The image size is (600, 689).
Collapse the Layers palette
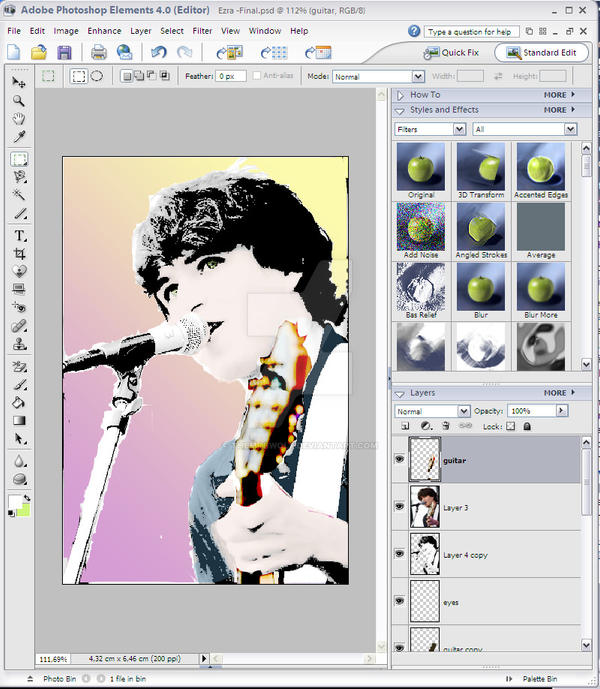pyautogui.click(x=400, y=394)
